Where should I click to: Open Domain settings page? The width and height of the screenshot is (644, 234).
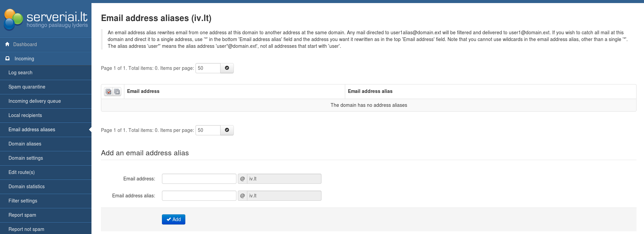coord(26,158)
